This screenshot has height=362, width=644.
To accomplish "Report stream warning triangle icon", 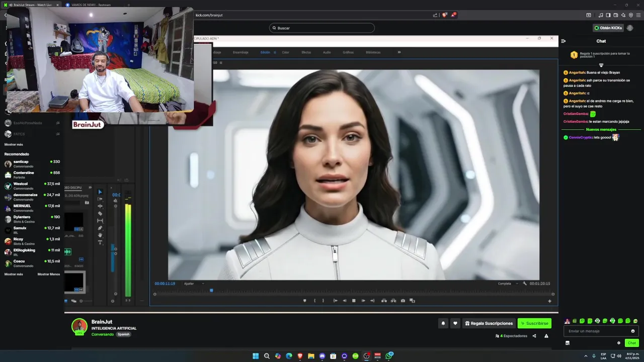I will click(x=546, y=336).
